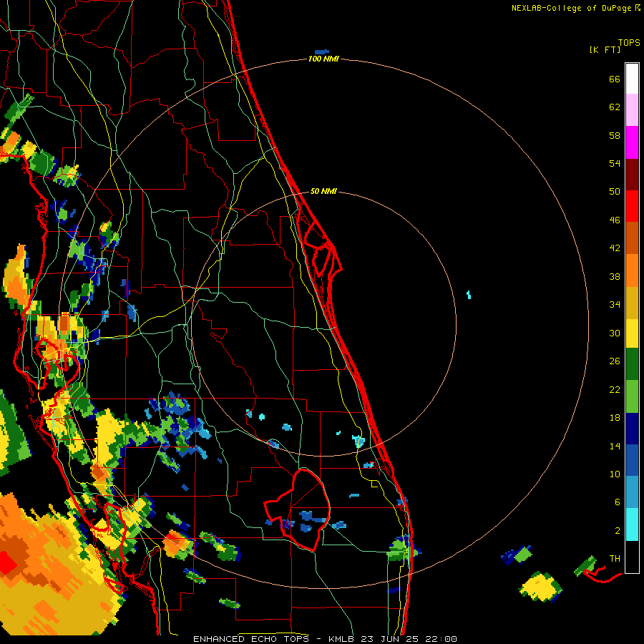Click the "58" scale label
The height and width of the screenshot is (644, 644).
pos(615,135)
